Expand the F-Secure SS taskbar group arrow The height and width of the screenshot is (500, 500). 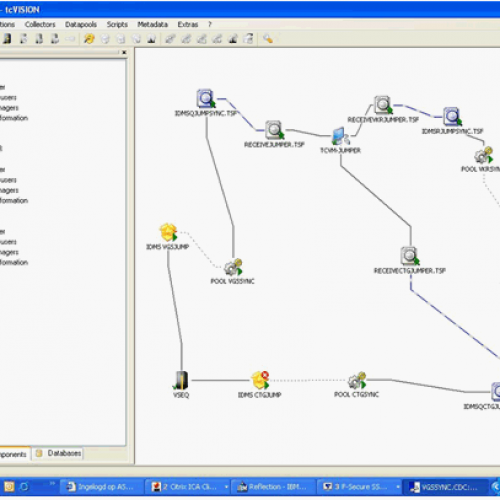398,487
